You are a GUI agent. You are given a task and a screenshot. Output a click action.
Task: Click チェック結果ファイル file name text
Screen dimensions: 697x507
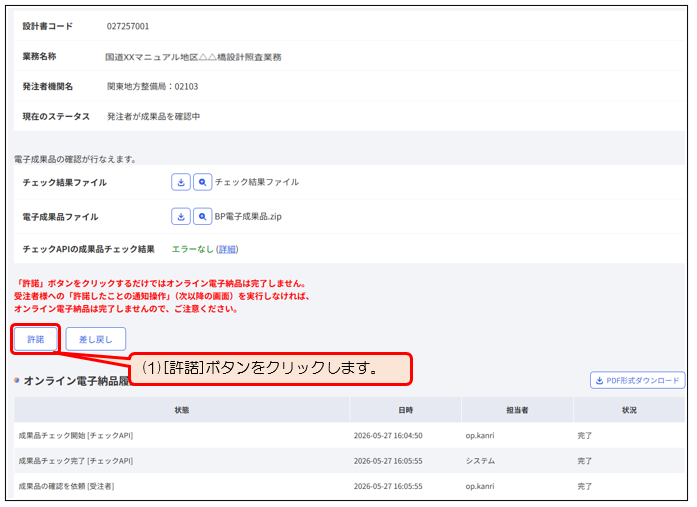click(257, 182)
